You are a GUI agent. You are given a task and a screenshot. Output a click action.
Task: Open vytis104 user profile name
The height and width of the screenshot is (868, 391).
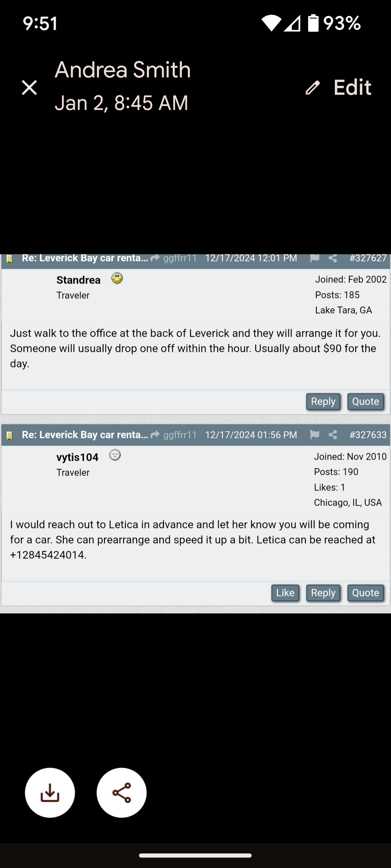click(77, 457)
